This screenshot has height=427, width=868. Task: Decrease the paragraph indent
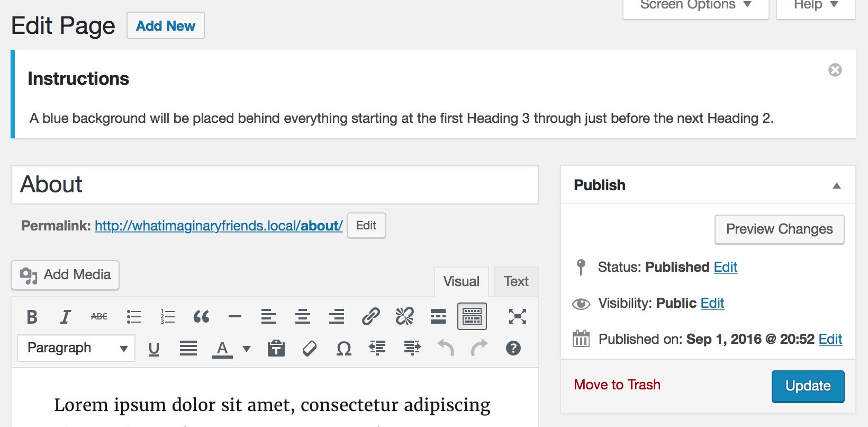377,348
